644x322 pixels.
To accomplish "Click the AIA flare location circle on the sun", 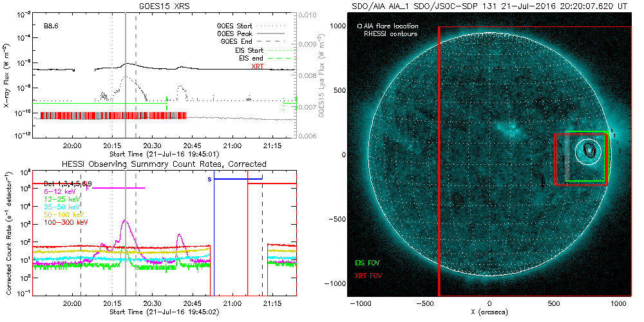I will pyautogui.click(x=589, y=149).
